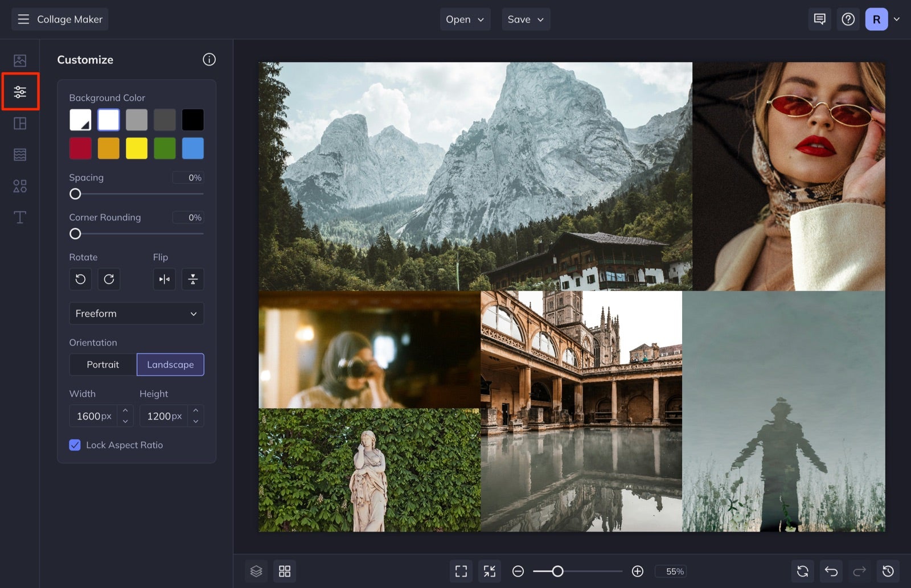911x588 pixels.
Task: Open the Collage Maker hamburger menu
Action: coord(23,19)
